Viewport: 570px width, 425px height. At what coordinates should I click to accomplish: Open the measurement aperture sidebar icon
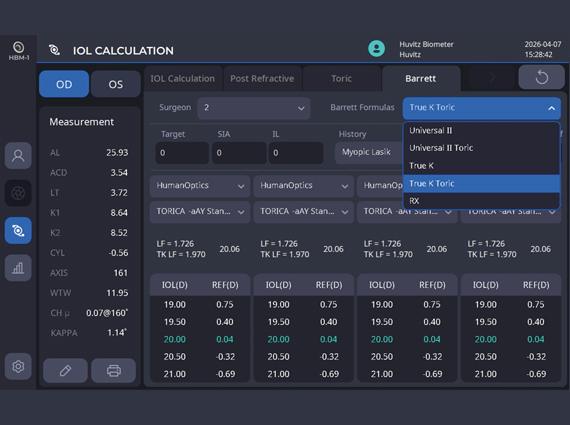point(18,193)
